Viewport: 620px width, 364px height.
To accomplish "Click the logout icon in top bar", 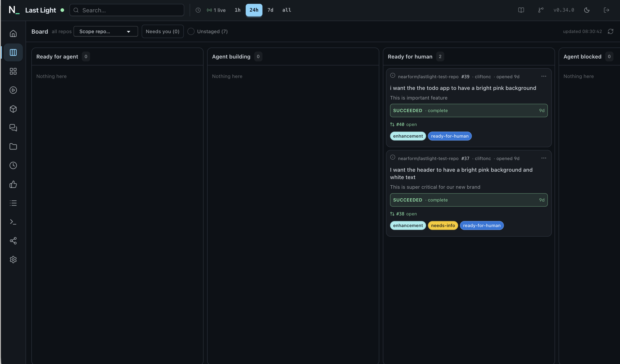I will point(607,10).
